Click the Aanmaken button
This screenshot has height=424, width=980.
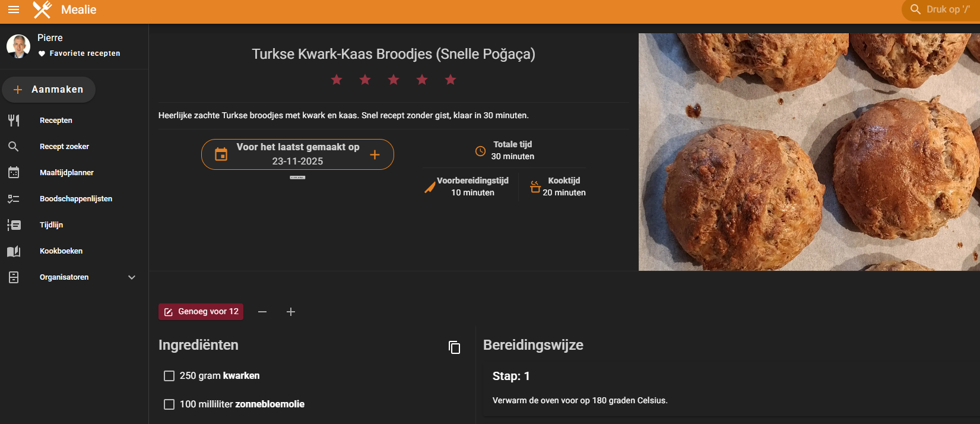coord(49,90)
